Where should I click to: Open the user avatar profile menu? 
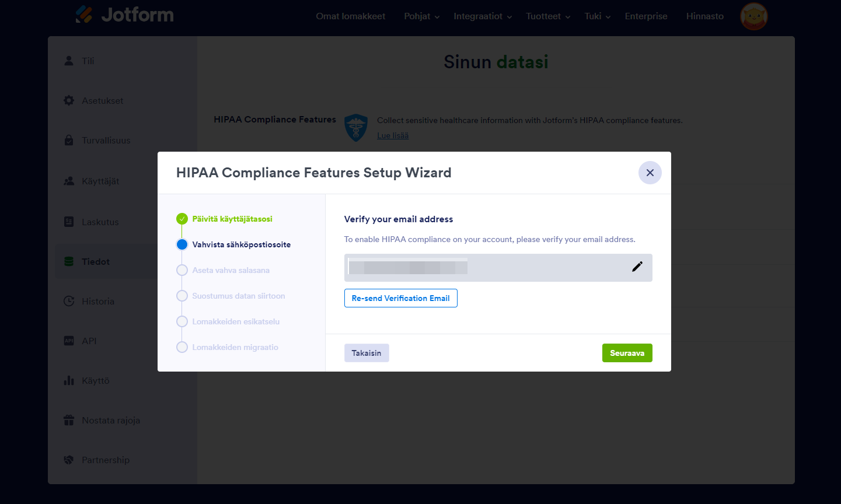coord(753,16)
